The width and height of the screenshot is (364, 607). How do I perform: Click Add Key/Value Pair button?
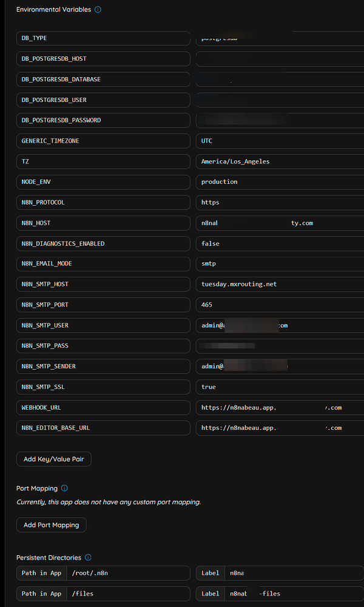click(x=54, y=459)
